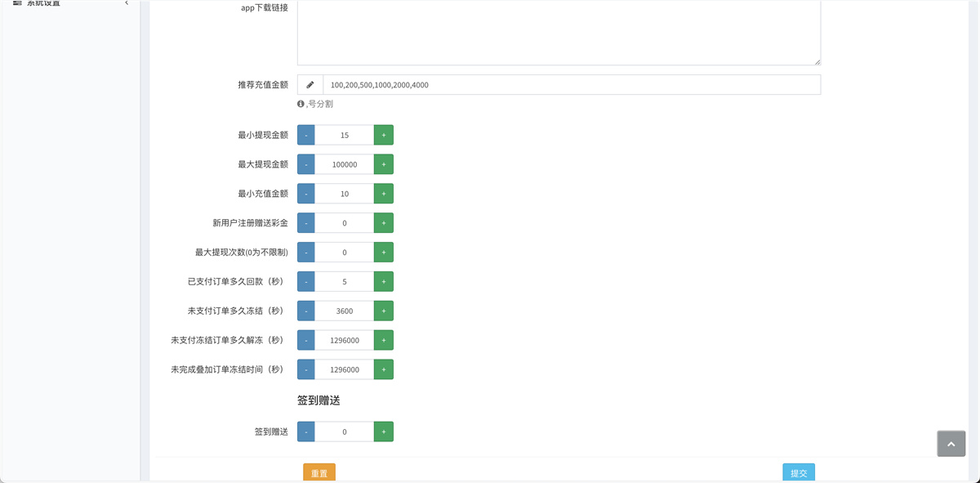
Task: Increase 新用户注册赠送彩金 with the plus button
Action: (383, 222)
